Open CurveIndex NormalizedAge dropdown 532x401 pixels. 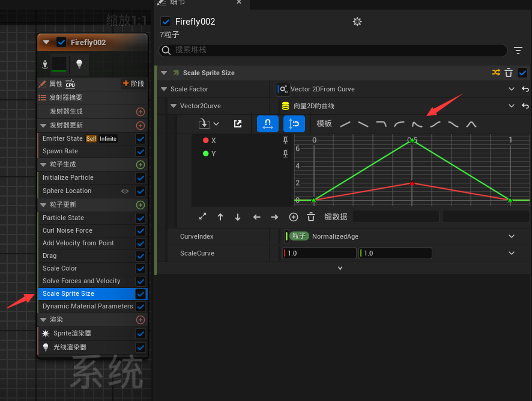coord(512,236)
